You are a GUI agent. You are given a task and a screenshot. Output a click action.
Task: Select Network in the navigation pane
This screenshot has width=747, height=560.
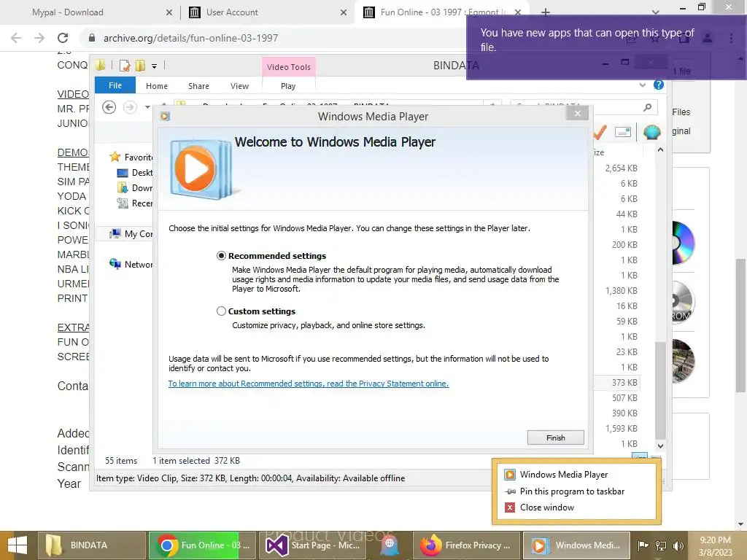131,264
